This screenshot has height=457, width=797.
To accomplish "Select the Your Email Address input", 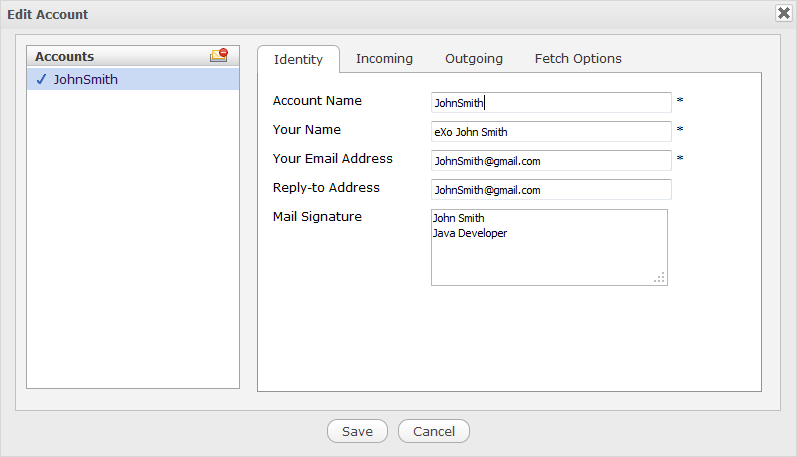I will click(x=551, y=160).
